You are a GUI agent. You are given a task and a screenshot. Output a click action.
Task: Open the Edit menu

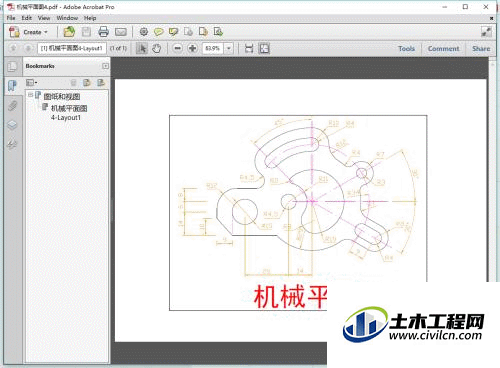coord(27,18)
